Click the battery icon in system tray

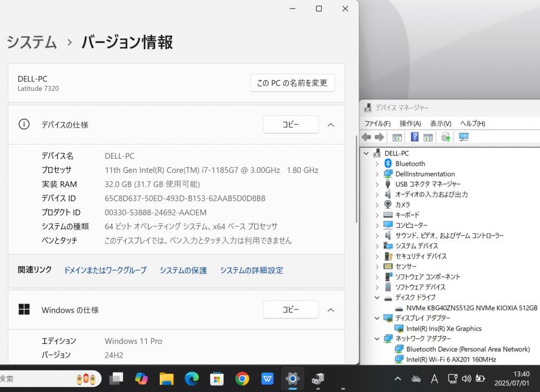[x=480, y=379]
